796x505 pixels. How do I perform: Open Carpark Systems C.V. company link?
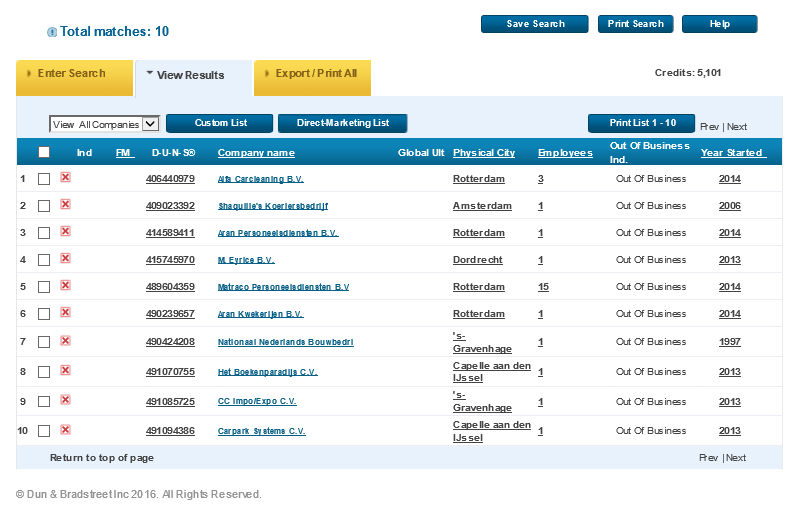(x=261, y=431)
